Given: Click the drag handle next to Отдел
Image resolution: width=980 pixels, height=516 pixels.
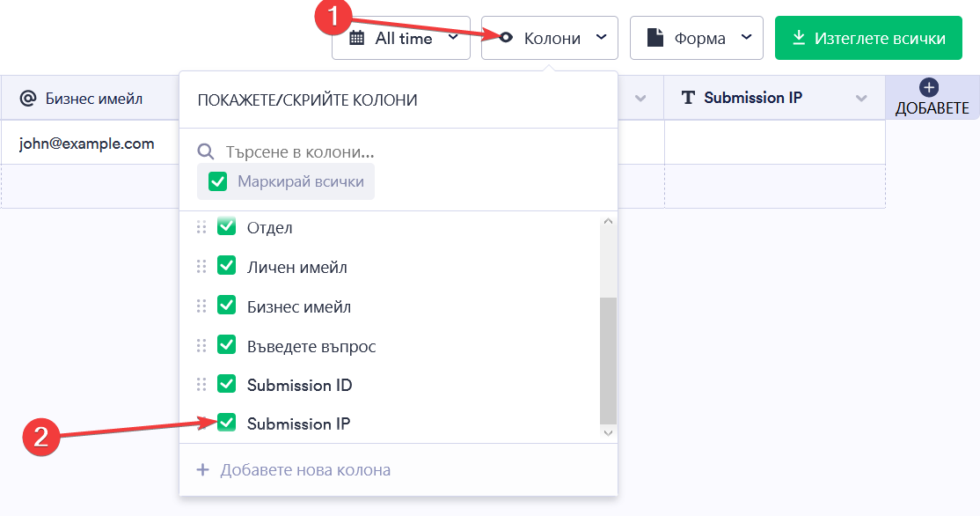Looking at the screenshot, I should [x=201, y=227].
